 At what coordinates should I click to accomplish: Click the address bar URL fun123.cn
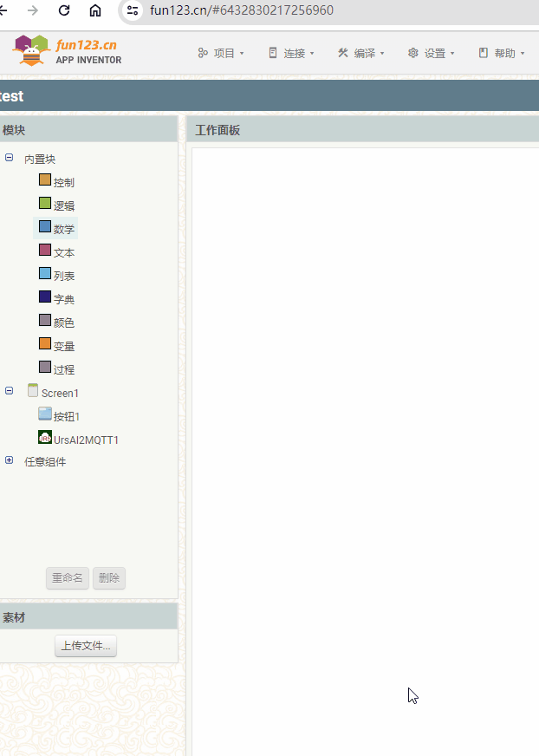(242, 10)
